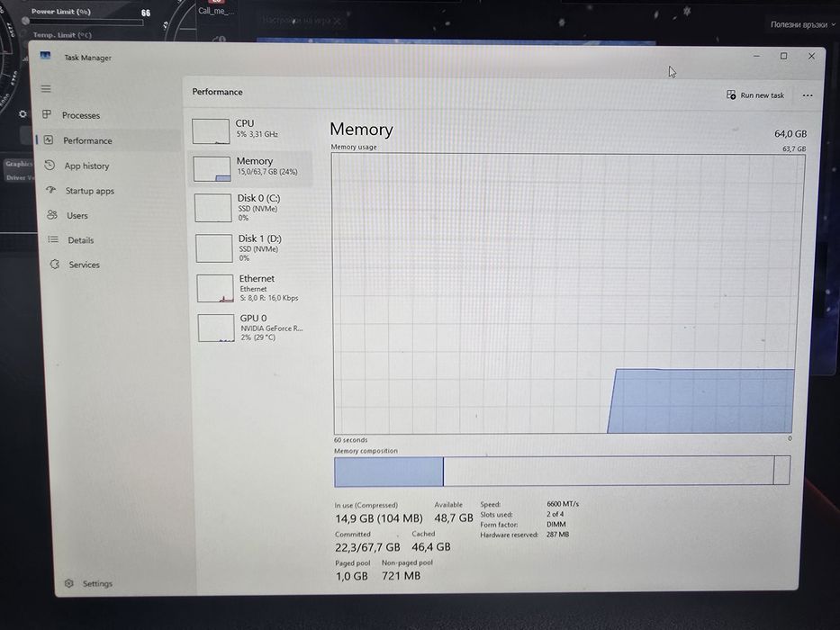This screenshot has height=630, width=840.
Task: Click the '64,0 GB' total memory label
Action: [790, 134]
